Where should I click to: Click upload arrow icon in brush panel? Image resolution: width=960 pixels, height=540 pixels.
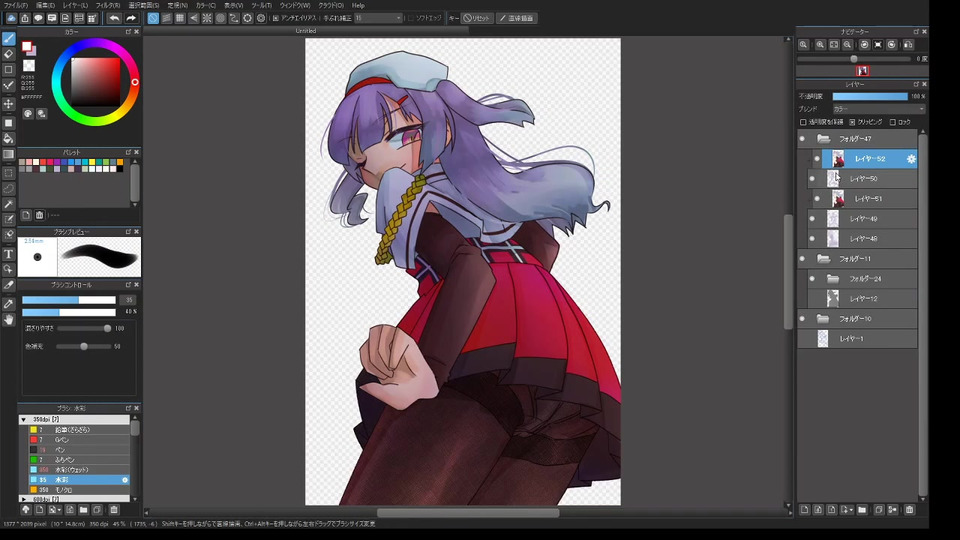click(x=26, y=509)
